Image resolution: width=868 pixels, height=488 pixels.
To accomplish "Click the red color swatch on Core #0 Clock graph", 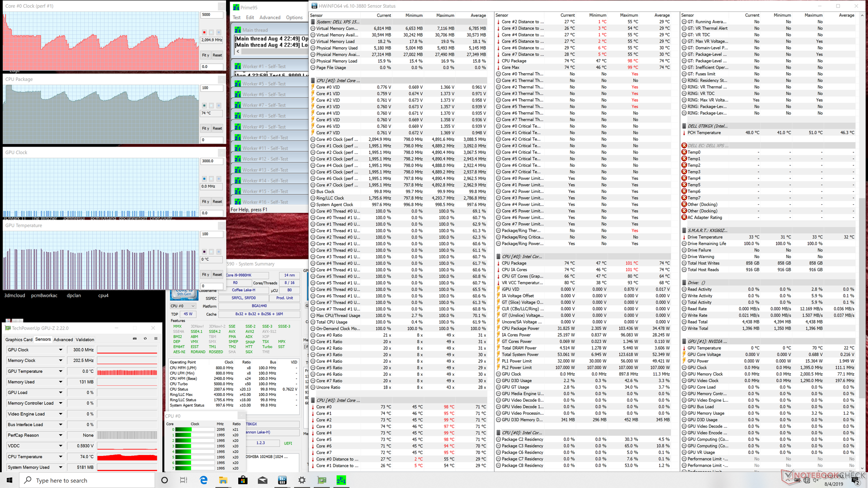I will pyautogui.click(x=204, y=33).
